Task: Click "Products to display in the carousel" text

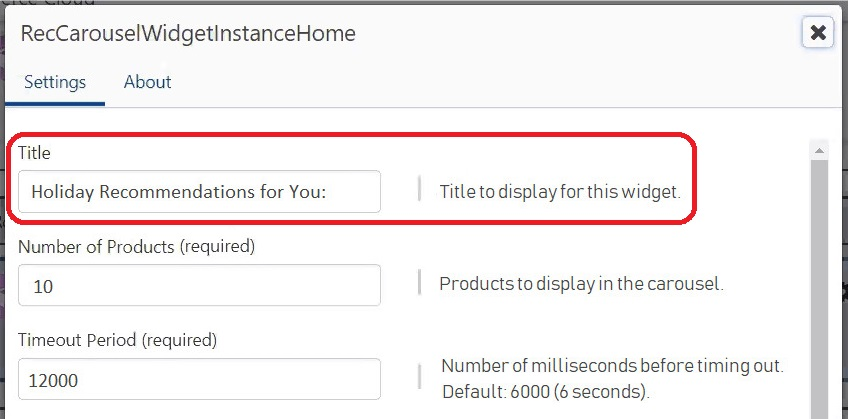Action: 581,284
